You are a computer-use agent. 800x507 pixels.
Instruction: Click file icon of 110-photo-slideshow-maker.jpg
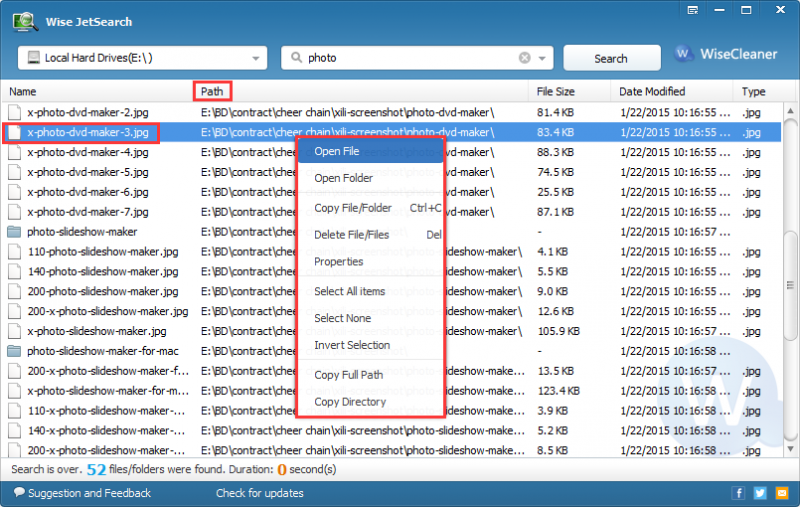(x=15, y=251)
